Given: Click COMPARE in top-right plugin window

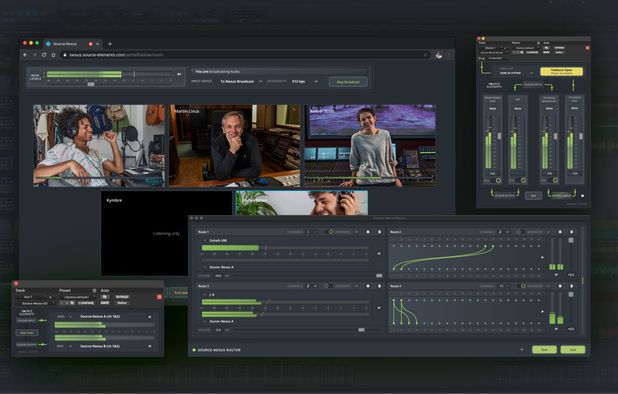Looking at the screenshot, I should click(x=532, y=52).
